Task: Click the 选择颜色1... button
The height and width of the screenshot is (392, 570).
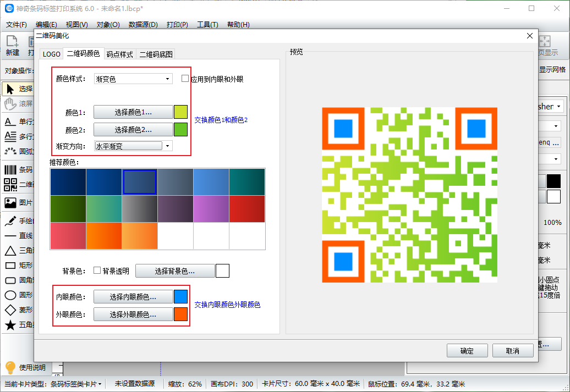Action: pos(133,112)
